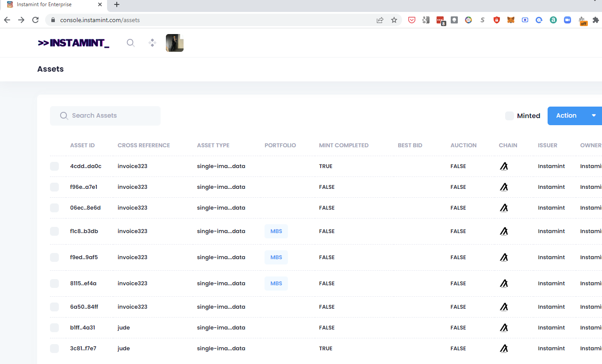Click Algorand chain icon for asset 8115..ef4a
Image resolution: width=602 pixels, height=364 pixels.
[504, 284]
